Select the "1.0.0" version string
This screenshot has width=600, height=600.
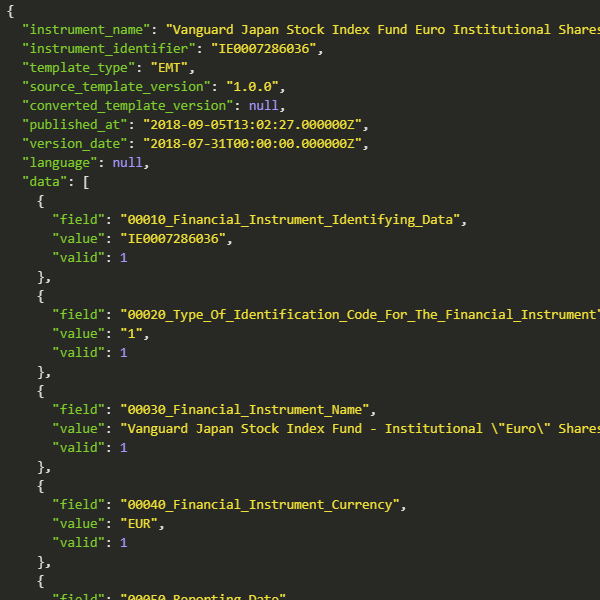click(253, 86)
